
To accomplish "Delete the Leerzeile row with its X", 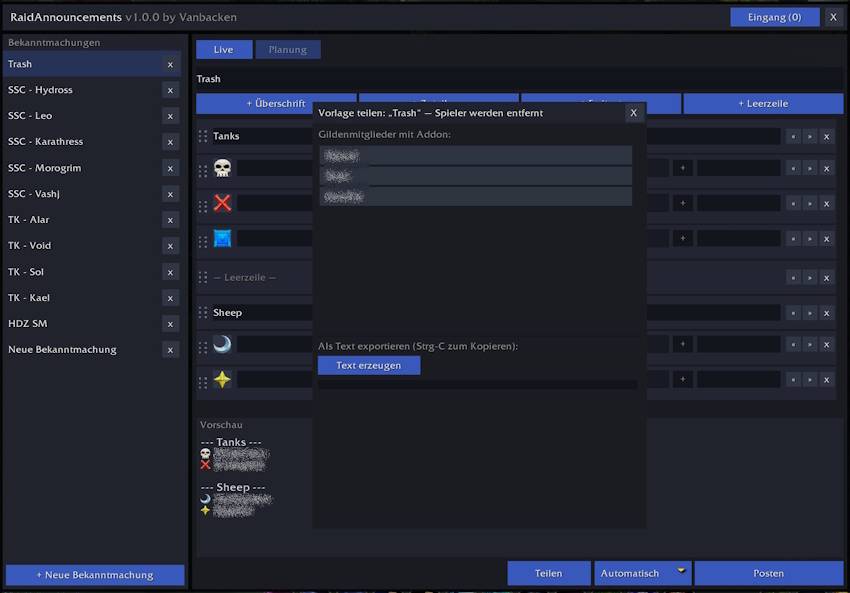I will tap(827, 278).
